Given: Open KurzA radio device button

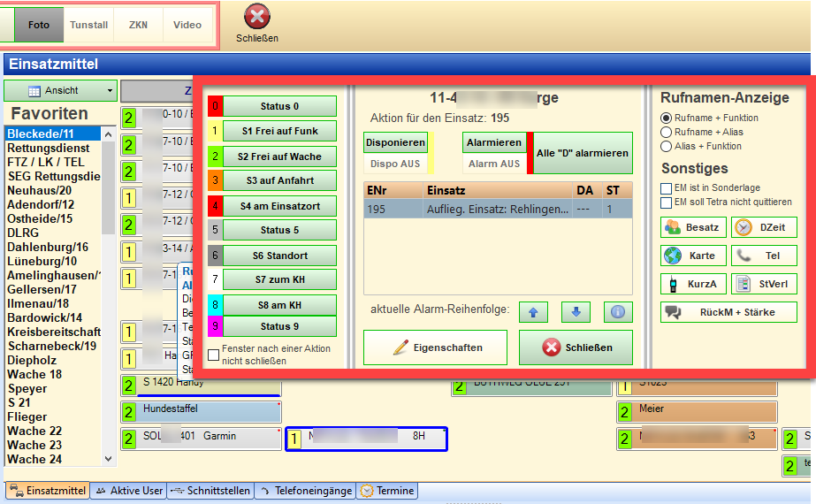Looking at the screenshot, I should (693, 284).
